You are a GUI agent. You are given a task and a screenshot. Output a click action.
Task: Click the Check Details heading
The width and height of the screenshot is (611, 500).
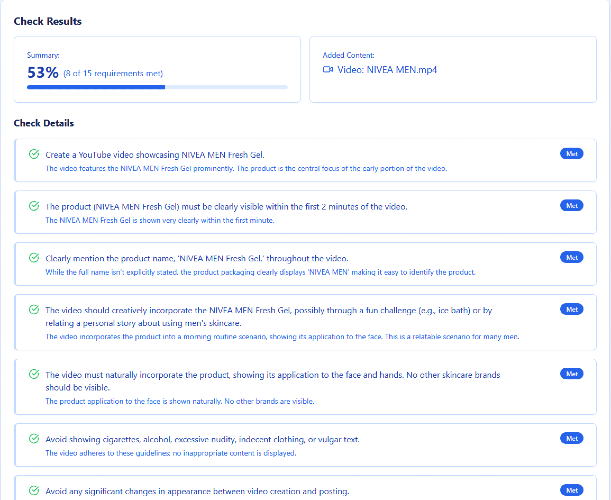44,123
